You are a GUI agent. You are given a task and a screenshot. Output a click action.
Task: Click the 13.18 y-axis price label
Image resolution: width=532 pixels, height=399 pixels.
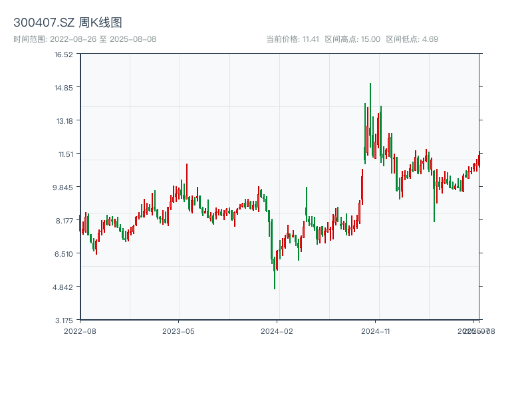coord(64,121)
